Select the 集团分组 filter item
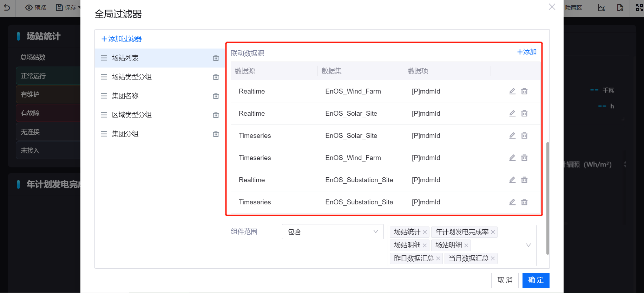 [125, 134]
